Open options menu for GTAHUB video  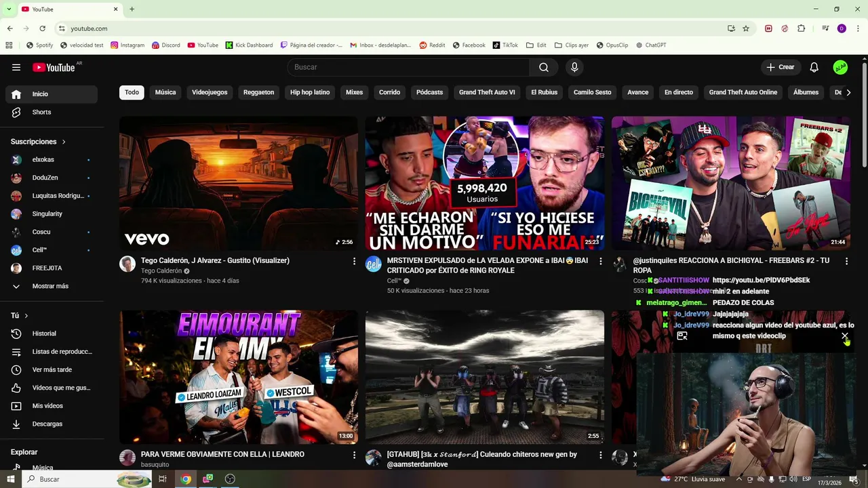point(600,455)
